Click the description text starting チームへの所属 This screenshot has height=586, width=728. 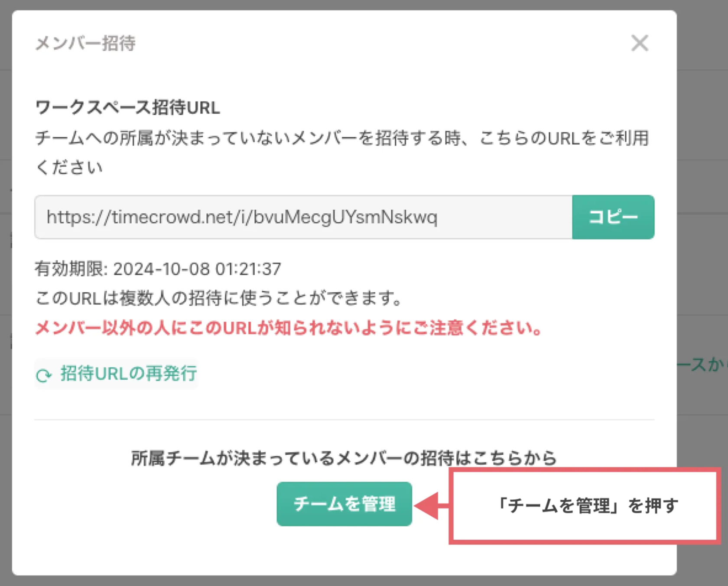click(341, 139)
